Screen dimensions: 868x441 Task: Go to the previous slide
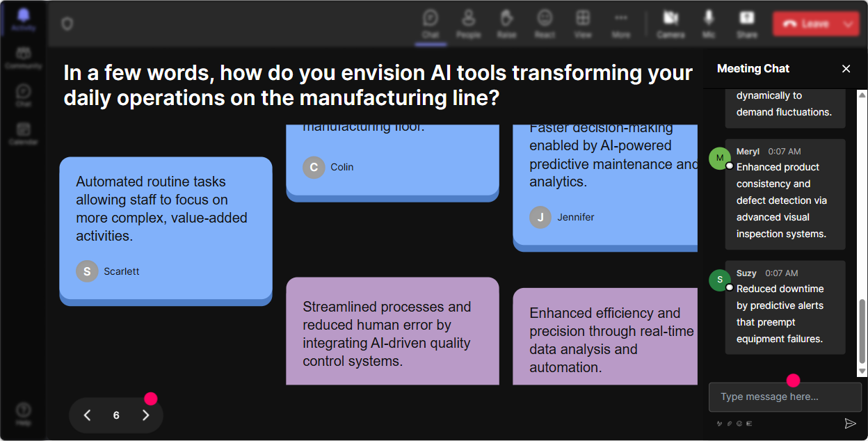tap(88, 415)
